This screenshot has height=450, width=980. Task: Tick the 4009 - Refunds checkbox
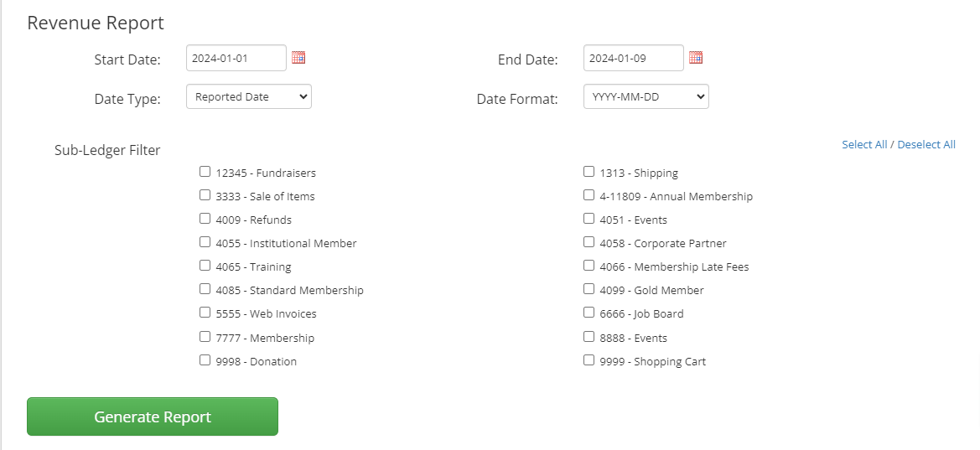click(x=205, y=219)
